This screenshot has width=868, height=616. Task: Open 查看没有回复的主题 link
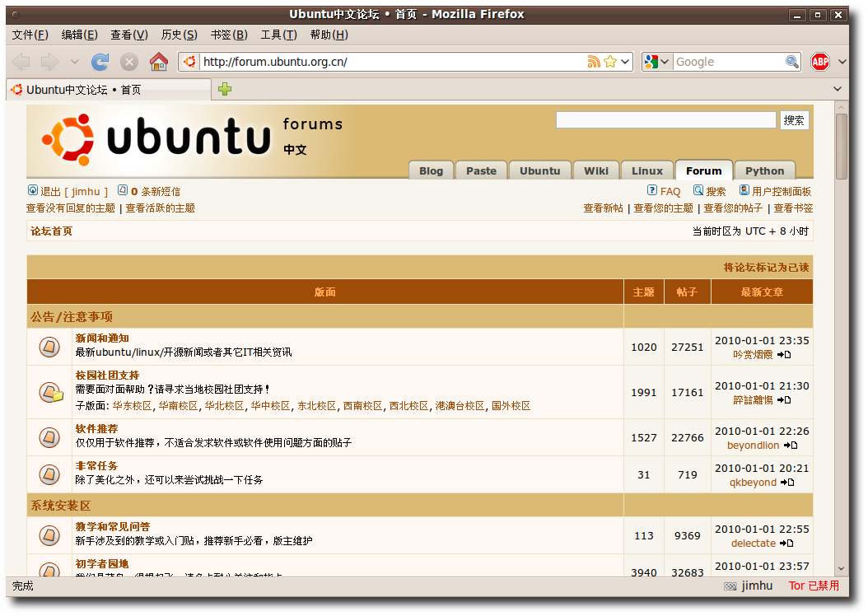pyautogui.click(x=71, y=208)
